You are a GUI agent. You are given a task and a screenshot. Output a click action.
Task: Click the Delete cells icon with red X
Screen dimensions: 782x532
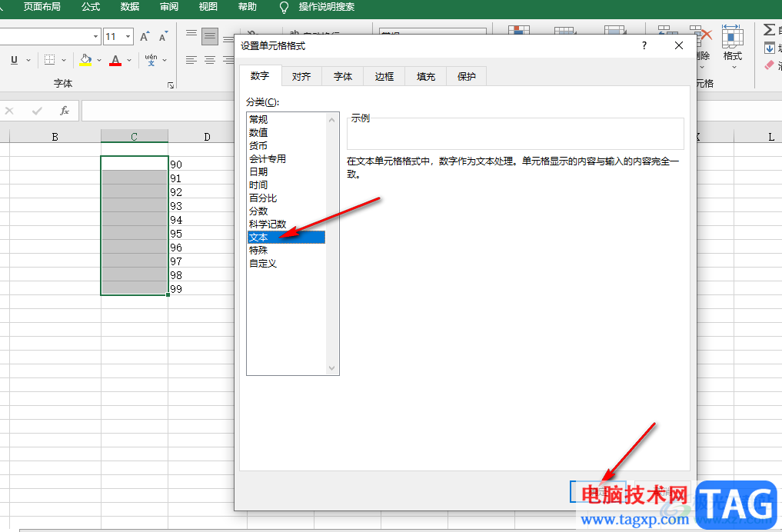[x=703, y=36]
